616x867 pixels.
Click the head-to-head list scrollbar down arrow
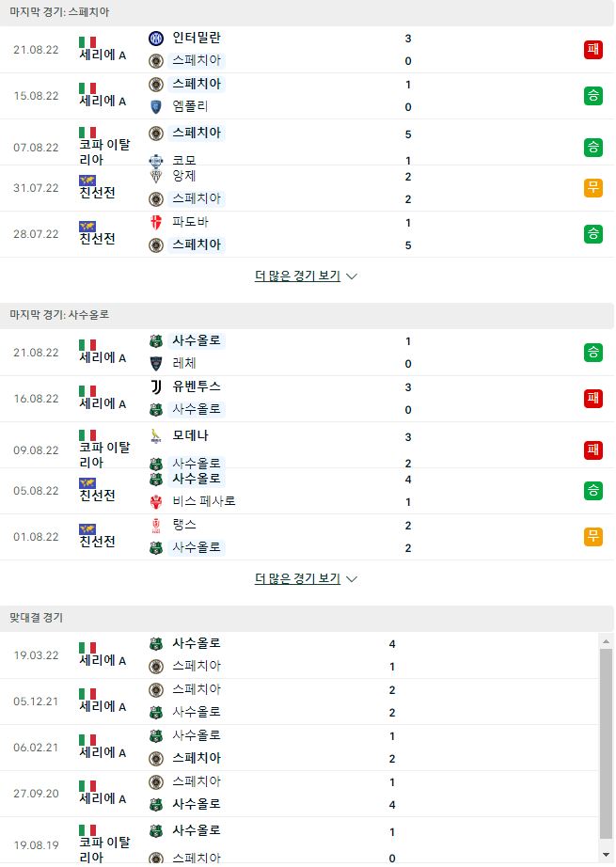tap(606, 856)
